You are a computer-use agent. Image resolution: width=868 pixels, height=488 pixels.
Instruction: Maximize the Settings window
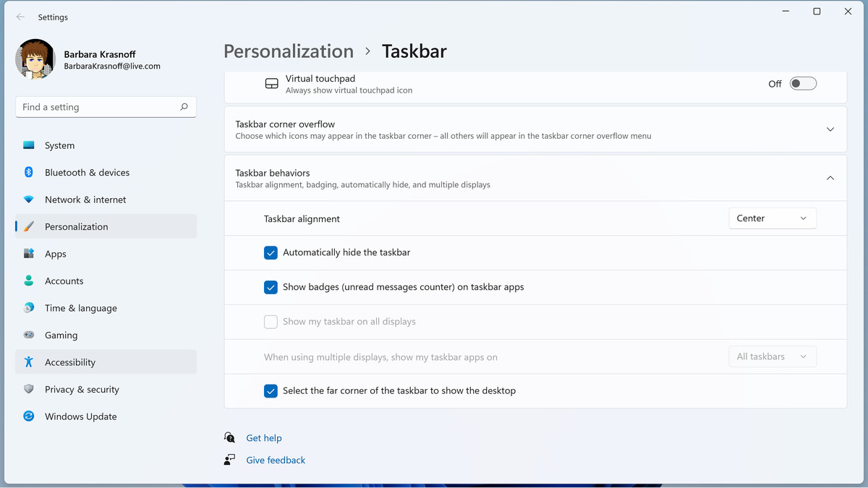point(817,12)
